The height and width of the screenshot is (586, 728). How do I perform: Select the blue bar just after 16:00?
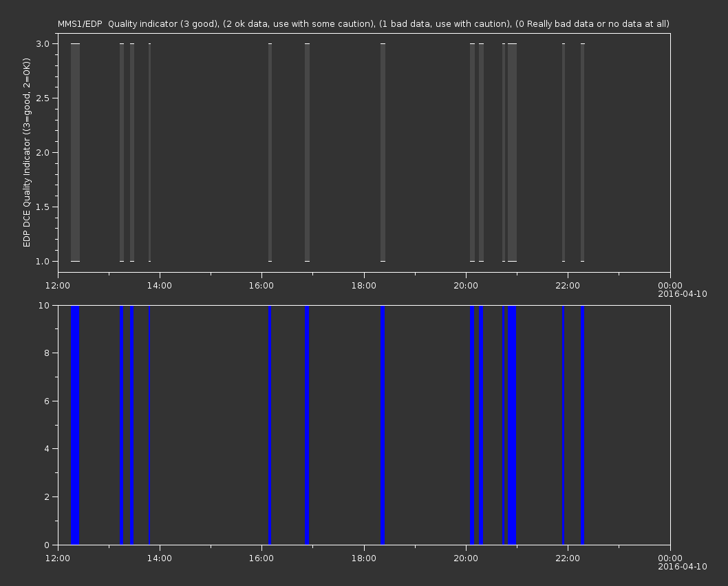[270, 425]
